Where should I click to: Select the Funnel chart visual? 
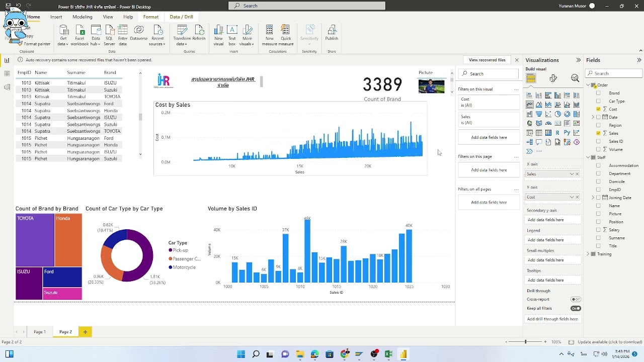coord(539,114)
